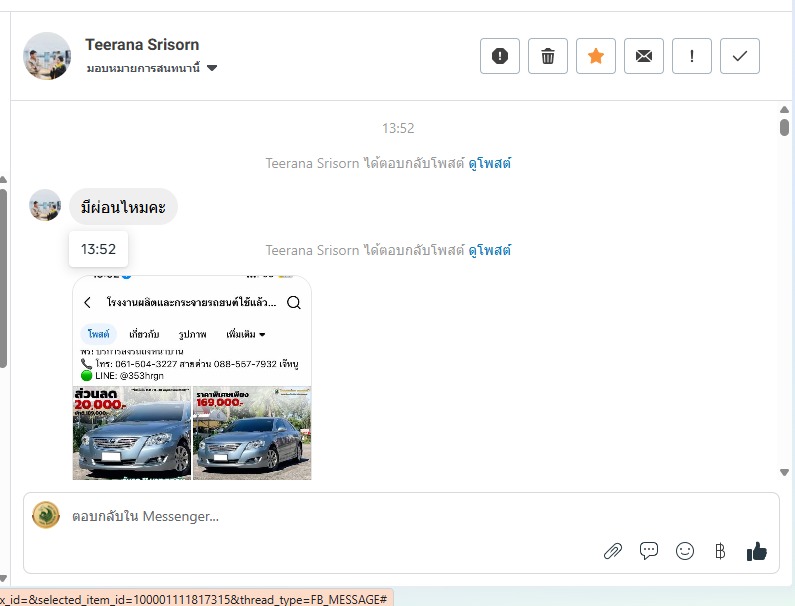Click the Teerana Srisorn contact name
Viewport: 795px width, 606px height.
(x=142, y=45)
